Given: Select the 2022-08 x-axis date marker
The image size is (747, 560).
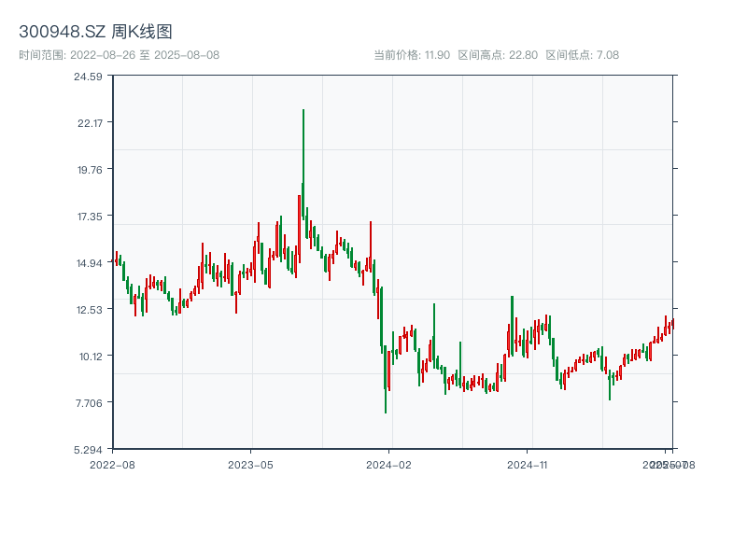Looking at the screenshot, I should pyautogui.click(x=112, y=464).
